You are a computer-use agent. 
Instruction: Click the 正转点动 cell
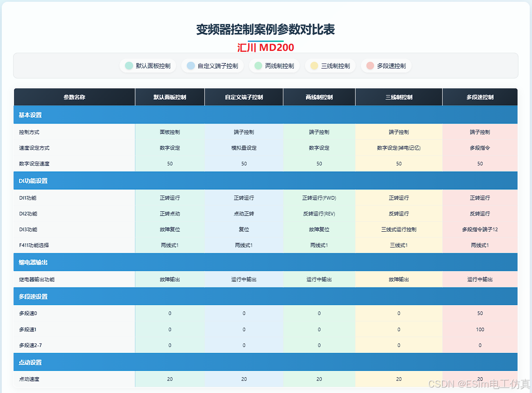coord(170,214)
